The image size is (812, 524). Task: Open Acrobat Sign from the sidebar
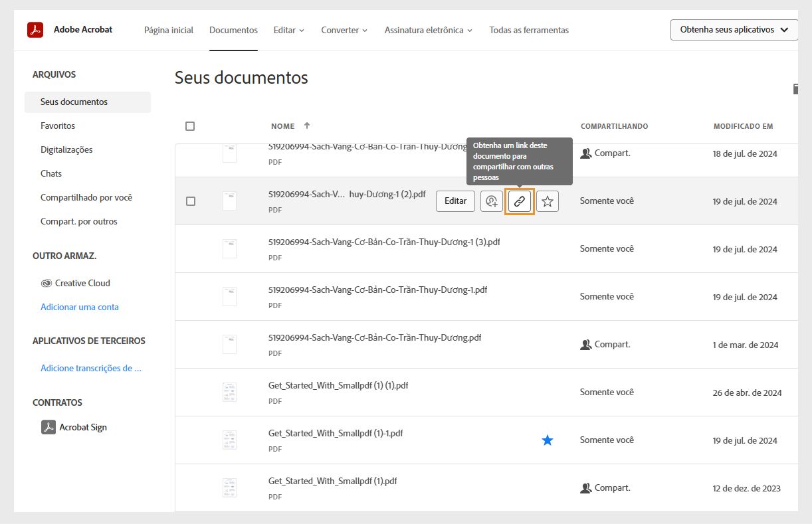point(82,427)
